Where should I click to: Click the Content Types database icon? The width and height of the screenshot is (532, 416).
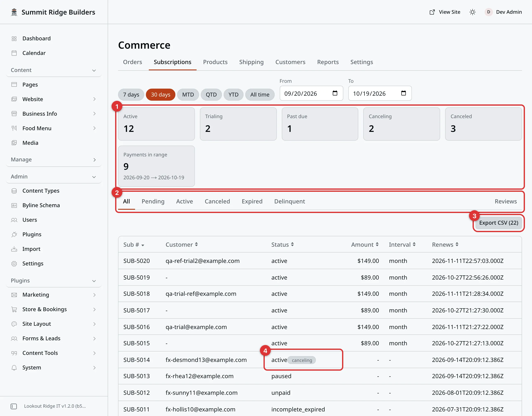click(x=14, y=191)
